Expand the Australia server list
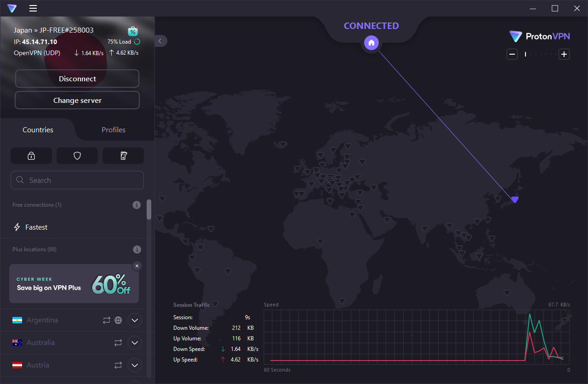 tap(134, 343)
